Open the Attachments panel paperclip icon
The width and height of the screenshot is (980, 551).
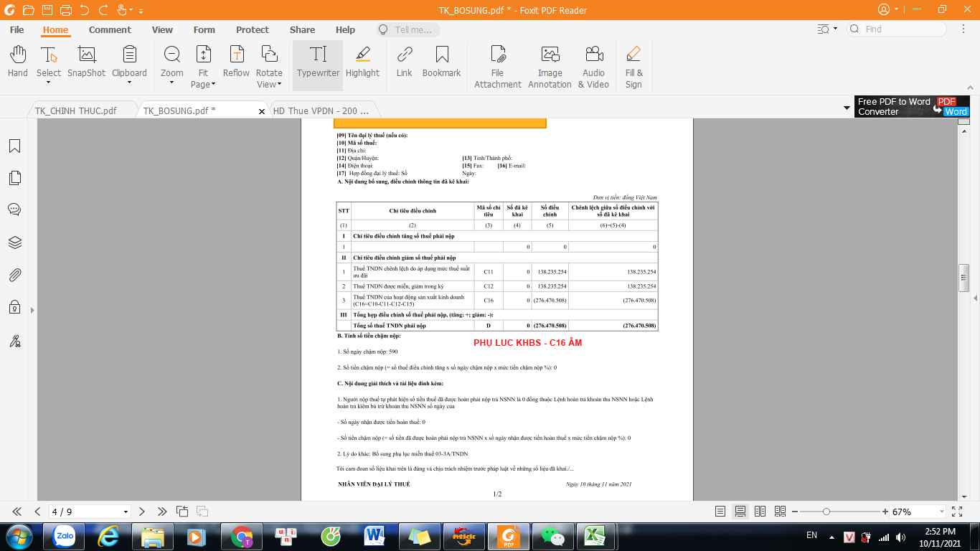tap(14, 275)
